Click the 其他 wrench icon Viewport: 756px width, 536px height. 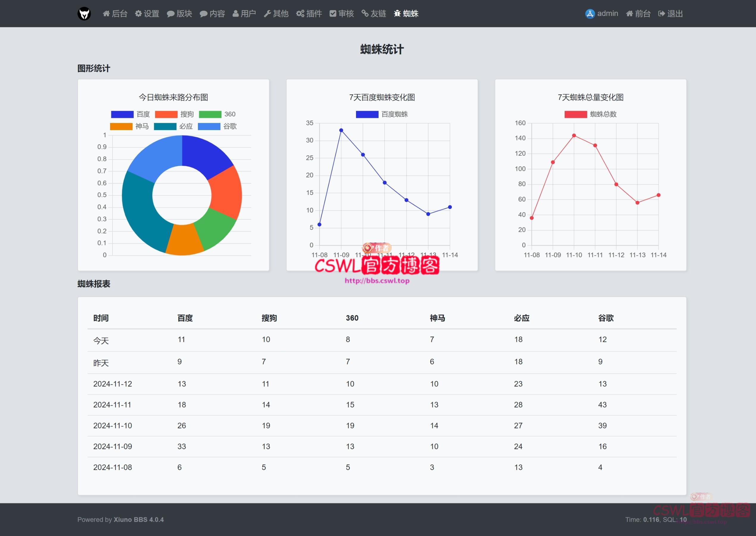(267, 13)
